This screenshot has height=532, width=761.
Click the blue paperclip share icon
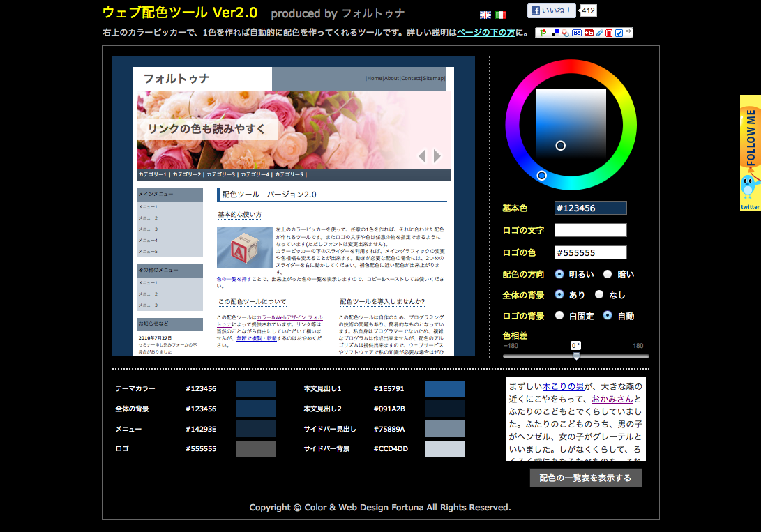[599, 33]
